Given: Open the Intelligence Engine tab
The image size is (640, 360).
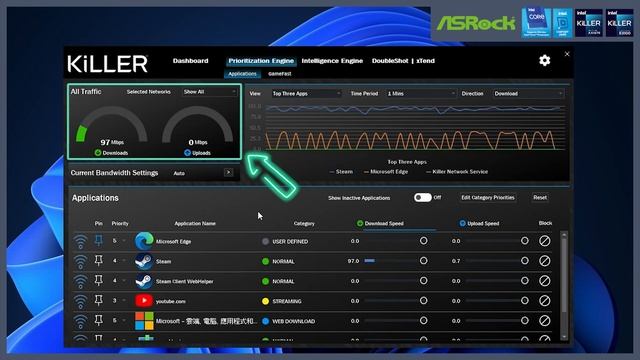Looking at the screenshot, I should click(332, 61).
